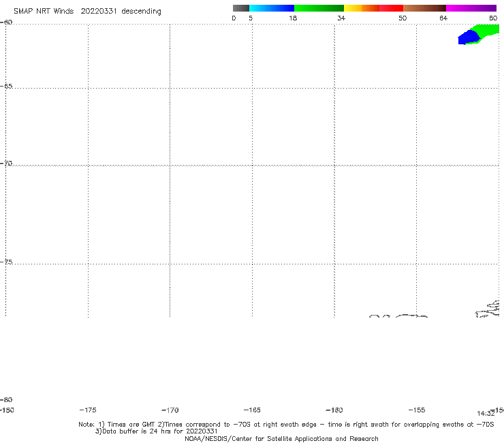504x443 pixels.
Task: Click the 'Times are GMT' note line
Action: pos(286,425)
